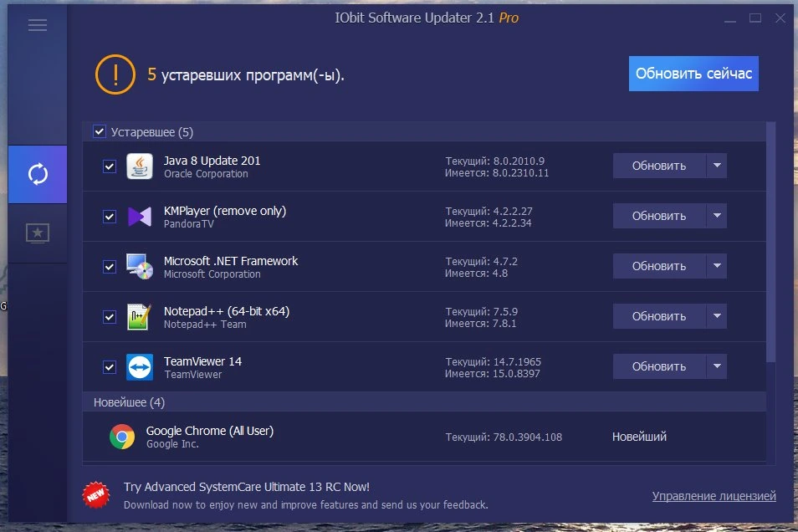This screenshot has height=532, width=798.
Task: Select the TeamViewer 14 name
Action: click(202, 361)
